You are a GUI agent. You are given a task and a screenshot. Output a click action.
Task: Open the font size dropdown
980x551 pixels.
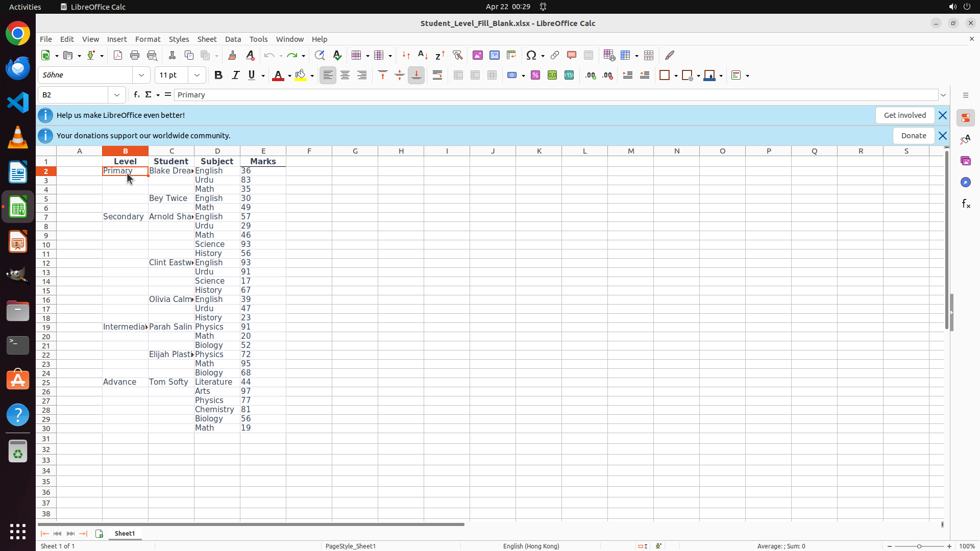point(197,76)
